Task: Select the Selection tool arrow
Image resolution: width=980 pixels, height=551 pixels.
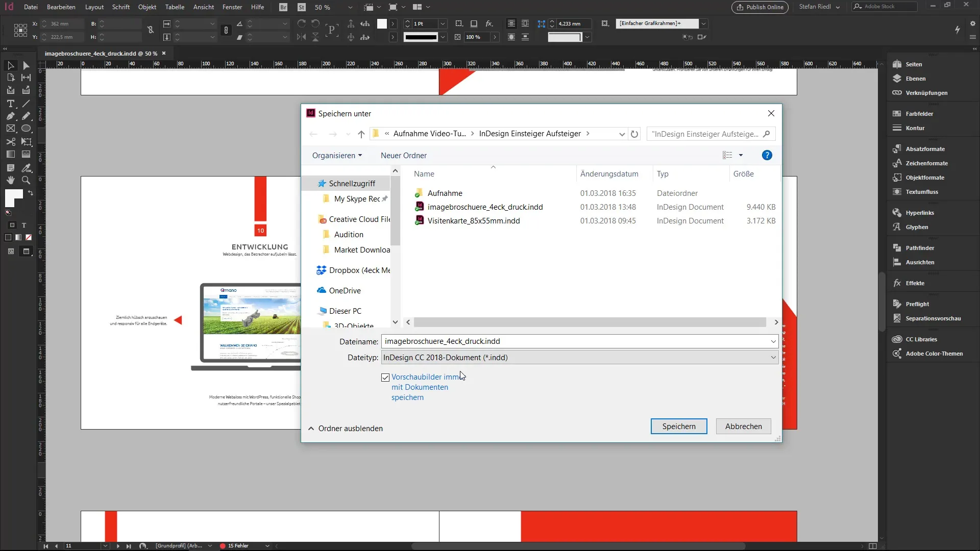Action: tap(10, 65)
